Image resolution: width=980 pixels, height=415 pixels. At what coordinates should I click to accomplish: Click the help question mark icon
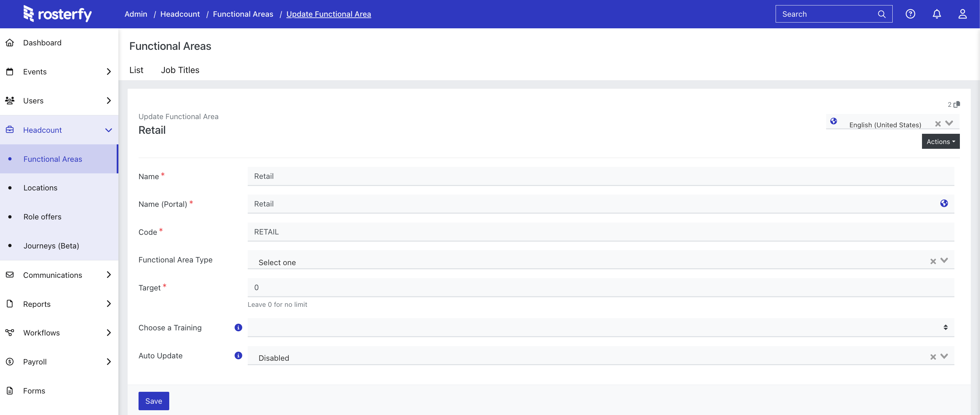pyautogui.click(x=910, y=14)
